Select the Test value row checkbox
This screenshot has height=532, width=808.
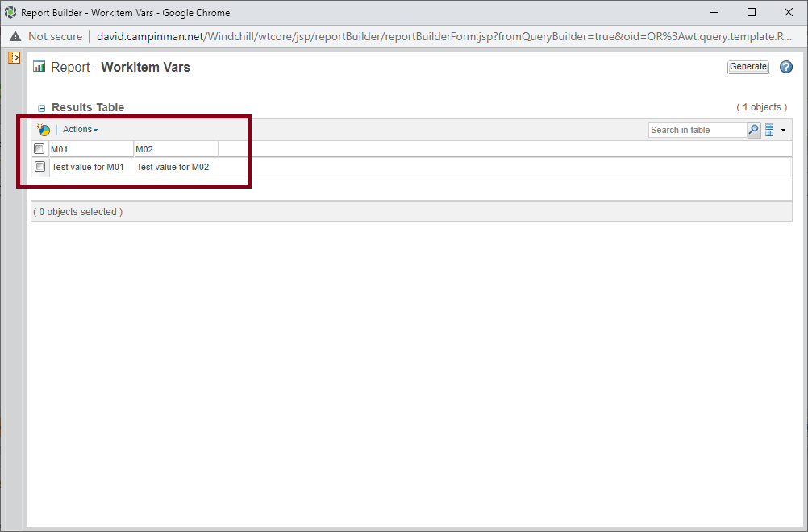coord(39,166)
